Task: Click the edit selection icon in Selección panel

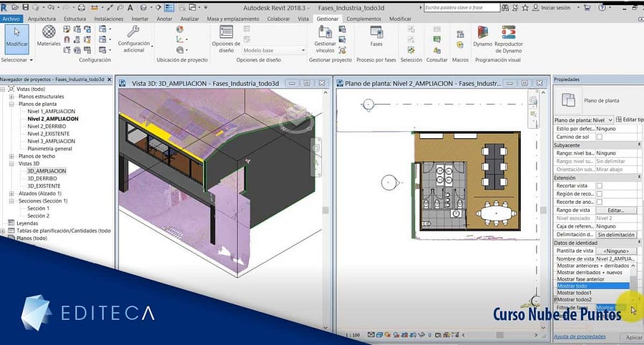Action: click(x=411, y=49)
